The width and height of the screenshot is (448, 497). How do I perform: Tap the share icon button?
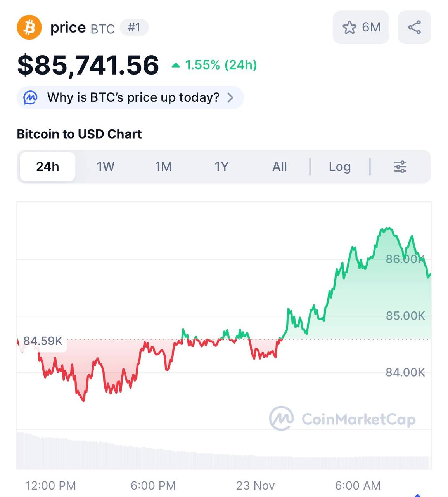coord(414,28)
